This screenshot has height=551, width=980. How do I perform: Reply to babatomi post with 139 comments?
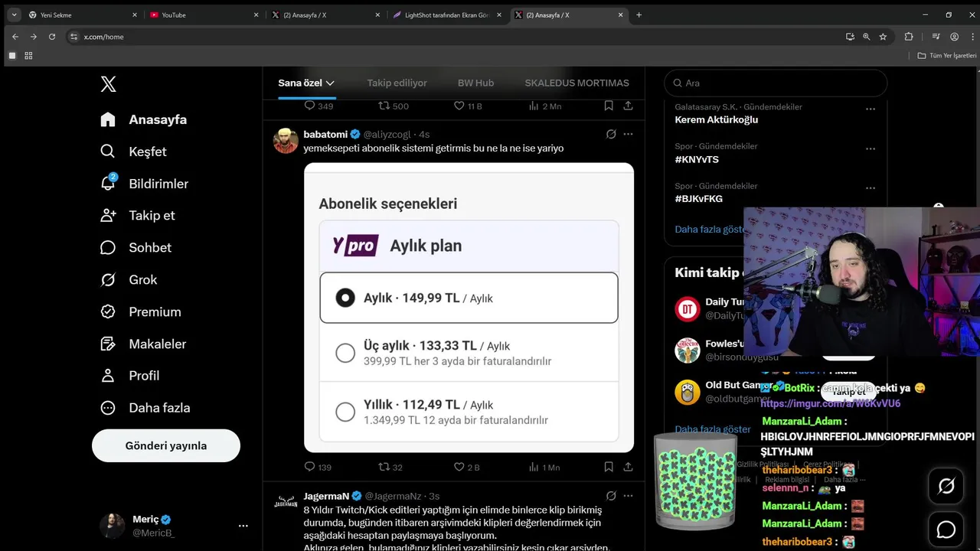[318, 467]
